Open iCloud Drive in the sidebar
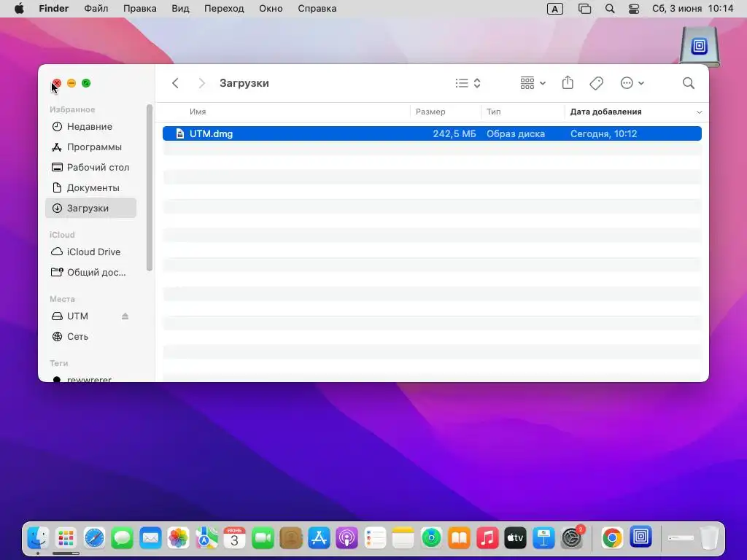This screenshot has width=747, height=560. 90,252
